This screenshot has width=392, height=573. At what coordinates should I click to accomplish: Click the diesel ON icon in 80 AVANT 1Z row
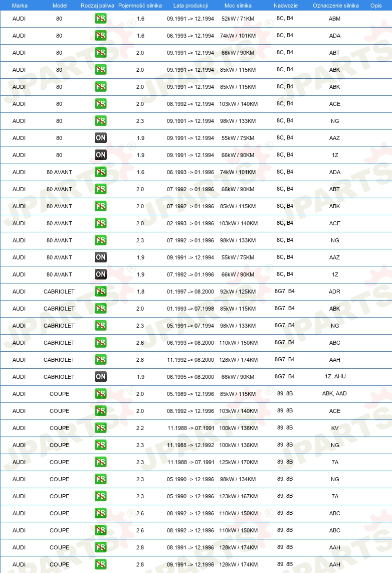[100, 274]
